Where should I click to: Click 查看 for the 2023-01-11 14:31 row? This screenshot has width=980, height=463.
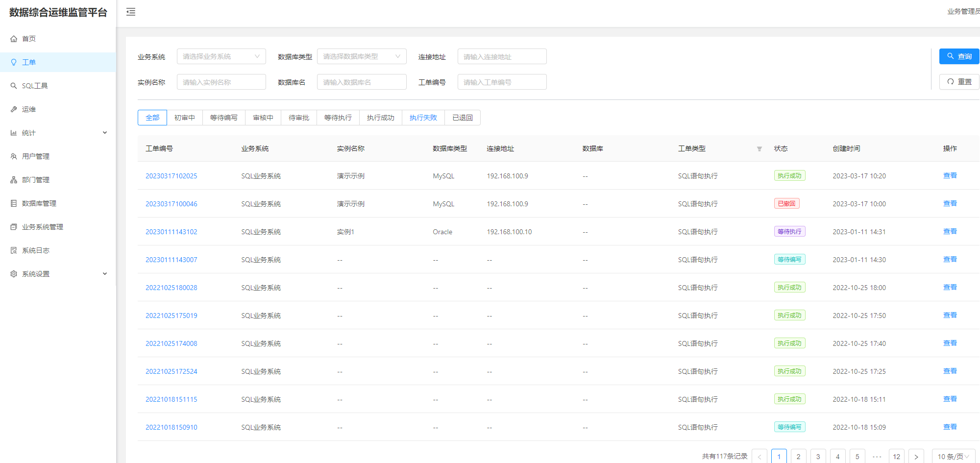pyautogui.click(x=950, y=231)
